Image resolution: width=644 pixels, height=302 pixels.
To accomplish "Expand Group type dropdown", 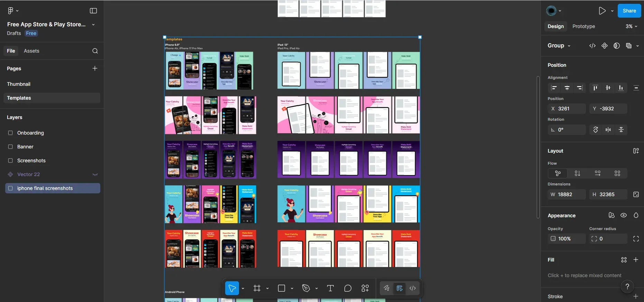I will coord(569,46).
